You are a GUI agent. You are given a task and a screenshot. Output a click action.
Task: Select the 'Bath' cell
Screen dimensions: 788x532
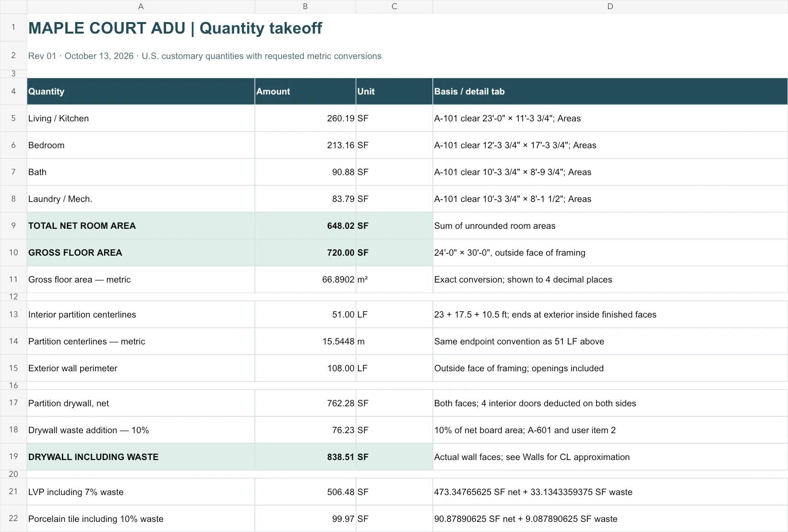click(141, 172)
